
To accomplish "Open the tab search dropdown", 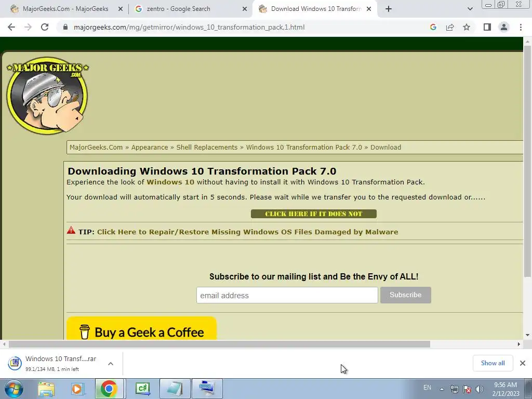I will pyautogui.click(x=470, y=9).
